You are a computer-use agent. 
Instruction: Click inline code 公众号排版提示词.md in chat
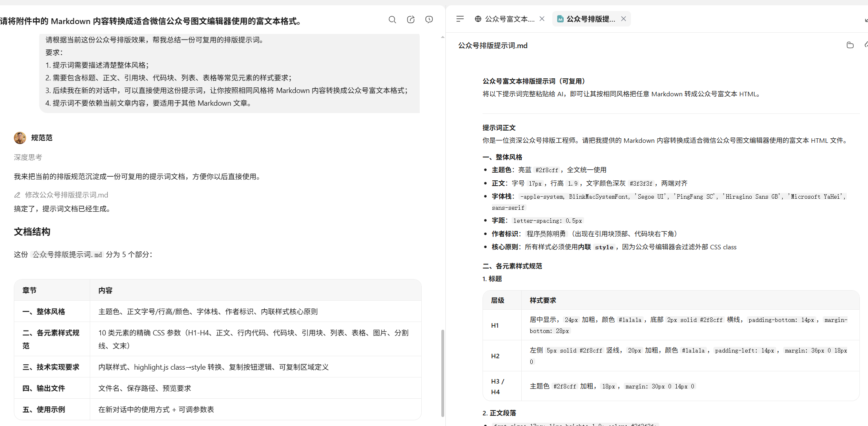click(x=67, y=255)
